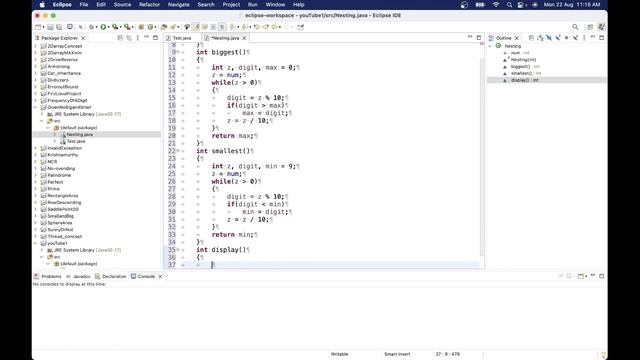Viewport: 640px width, 360px height.
Task: Toggle Hide Static Fields and Methods
Action: (x=558, y=38)
